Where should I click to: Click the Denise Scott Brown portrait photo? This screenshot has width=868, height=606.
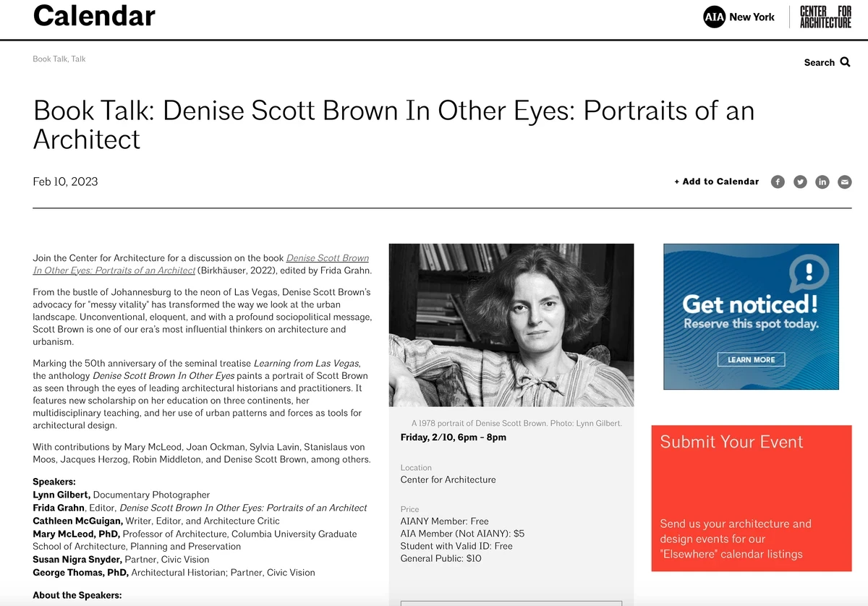tap(511, 325)
